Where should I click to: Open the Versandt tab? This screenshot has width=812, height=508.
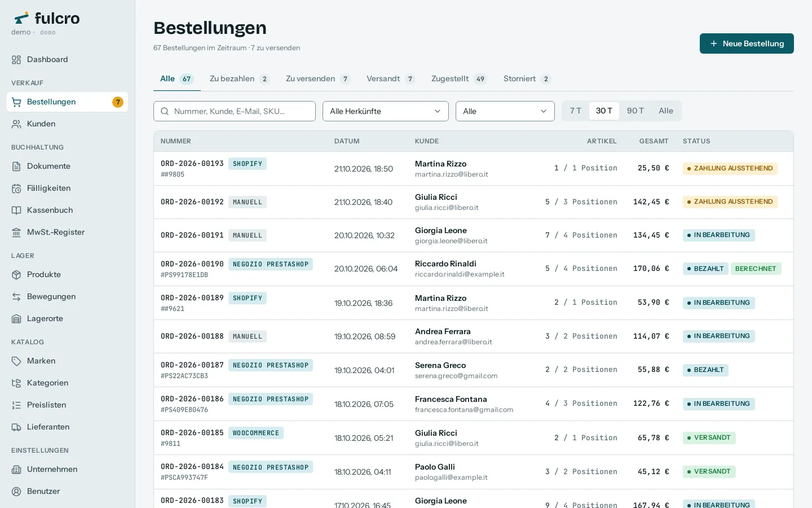pos(391,79)
